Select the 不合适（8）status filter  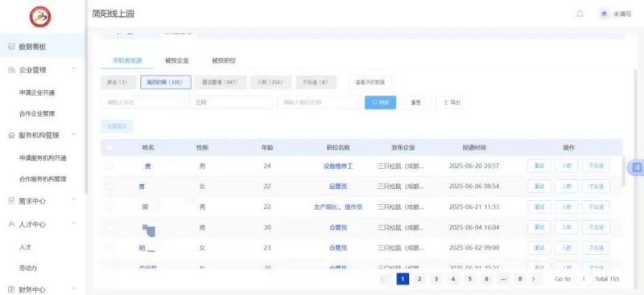[316, 83]
